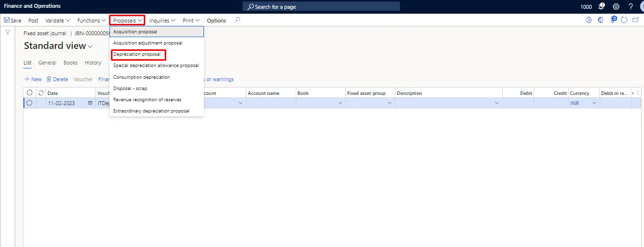The height and width of the screenshot is (247, 644).
Task: Click the Debit cell in row
Action: 518,103
